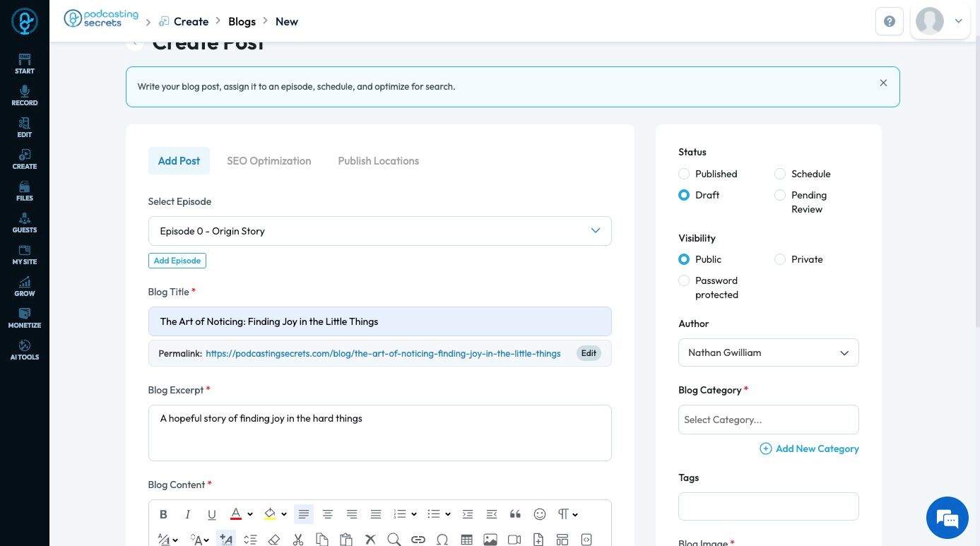The width and height of the screenshot is (980, 546).
Task: Select the Schedule status option
Action: (x=780, y=174)
